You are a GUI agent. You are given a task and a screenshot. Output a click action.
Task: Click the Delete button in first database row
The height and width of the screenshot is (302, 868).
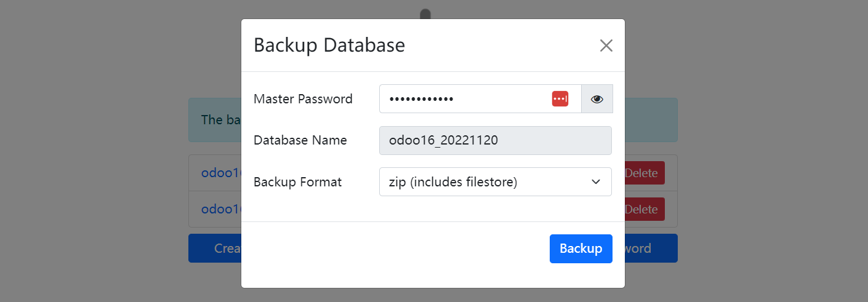coord(644,173)
